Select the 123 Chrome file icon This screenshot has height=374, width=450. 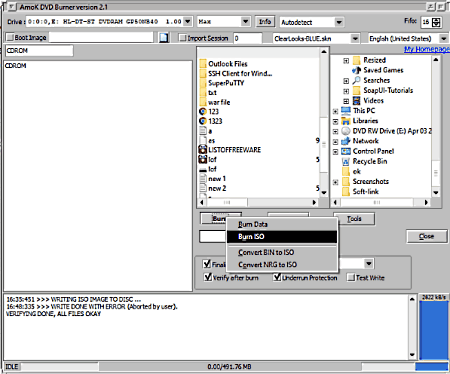203,112
